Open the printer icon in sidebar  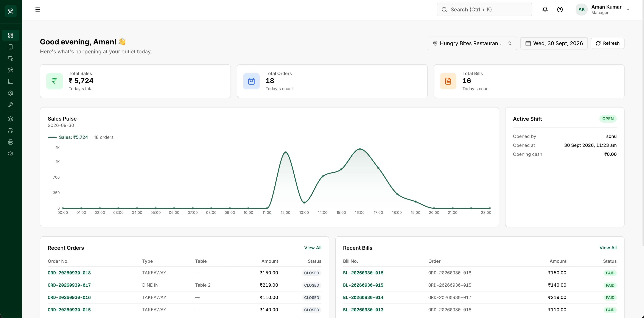[10, 142]
